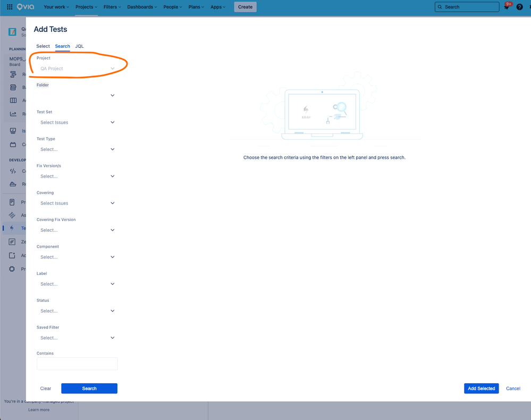Viewport: 531px width, 420px height.
Task: Open the Projects menu
Action: click(x=86, y=7)
